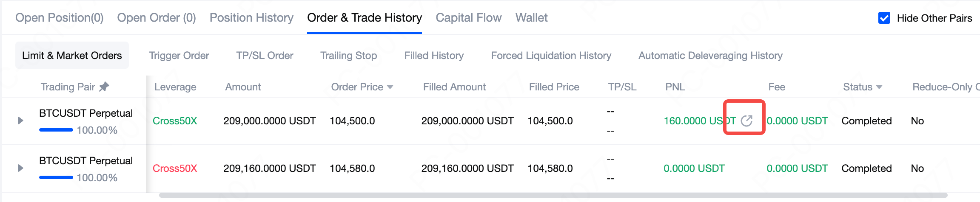The height and width of the screenshot is (202, 980).
Task: Select the Open Position(0) tab
Action: [x=59, y=18]
